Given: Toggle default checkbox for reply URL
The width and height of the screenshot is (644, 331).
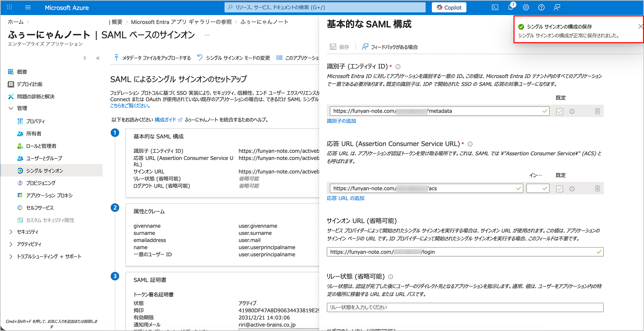Looking at the screenshot, I should coord(559,189).
